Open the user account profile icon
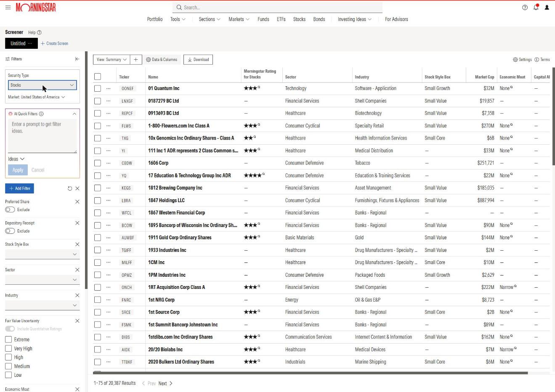Image resolution: width=555 pixels, height=392 pixels. tap(547, 8)
